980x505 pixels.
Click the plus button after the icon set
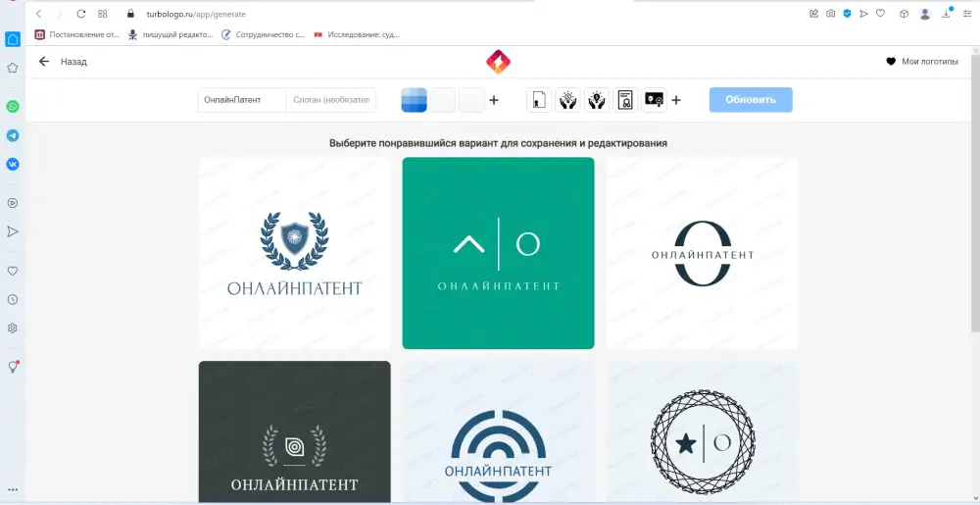coord(676,100)
